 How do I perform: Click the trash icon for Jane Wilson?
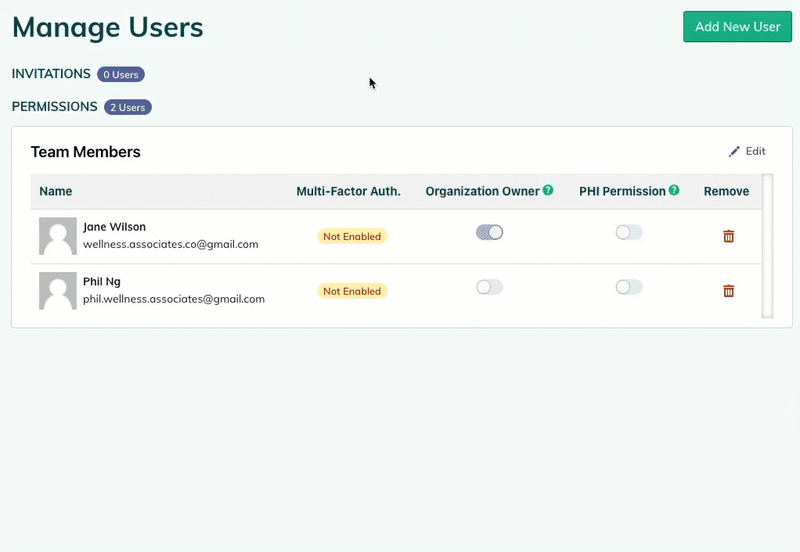tap(728, 236)
